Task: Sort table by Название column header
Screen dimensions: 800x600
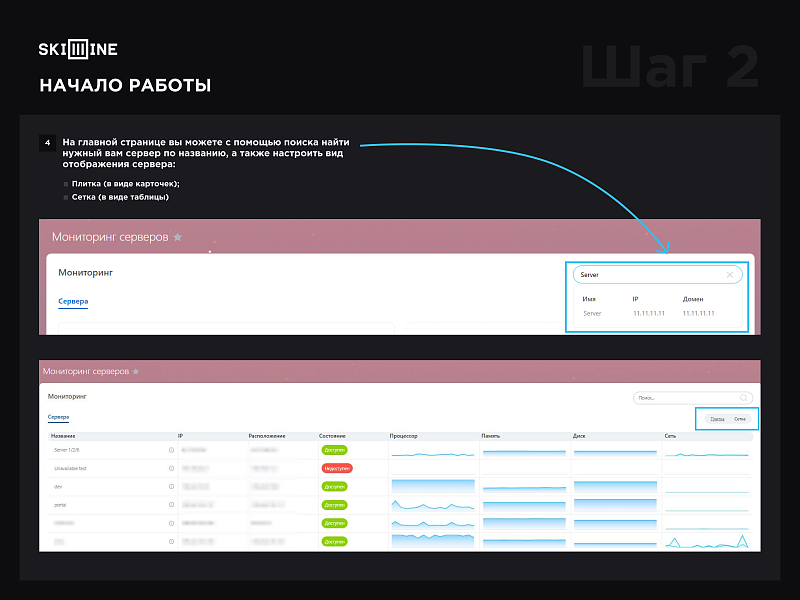Action: click(x=64, y=436)
